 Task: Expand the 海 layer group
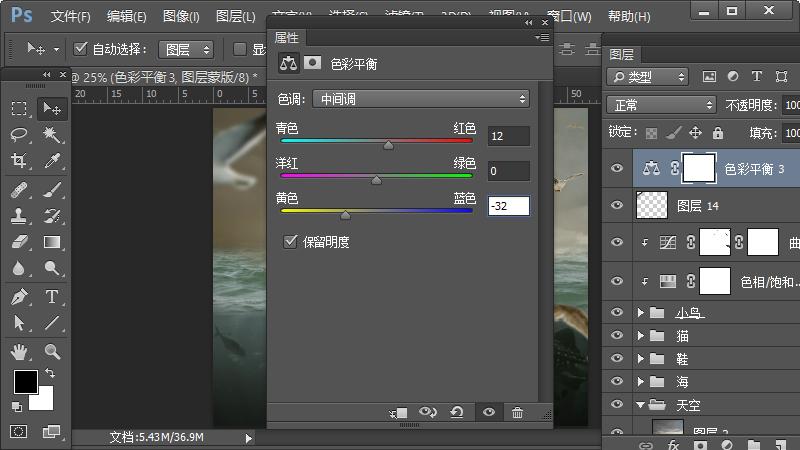pyautogui.click(x=640, y=381)
